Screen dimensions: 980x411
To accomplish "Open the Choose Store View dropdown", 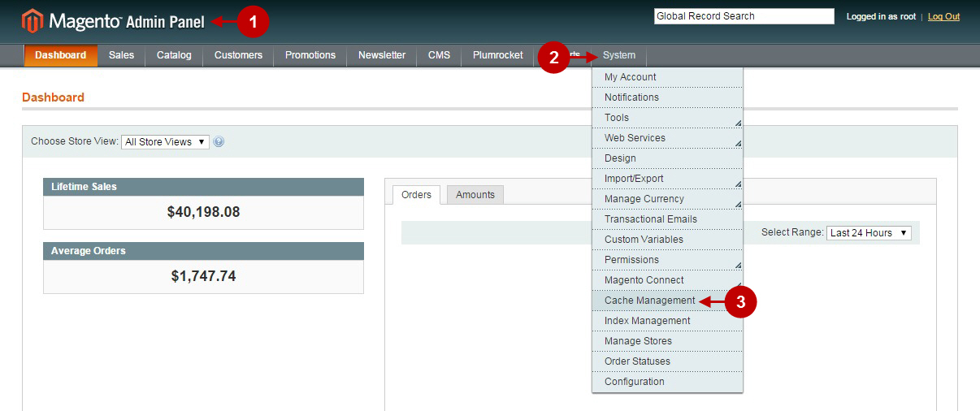I will [x=166, y=142].
